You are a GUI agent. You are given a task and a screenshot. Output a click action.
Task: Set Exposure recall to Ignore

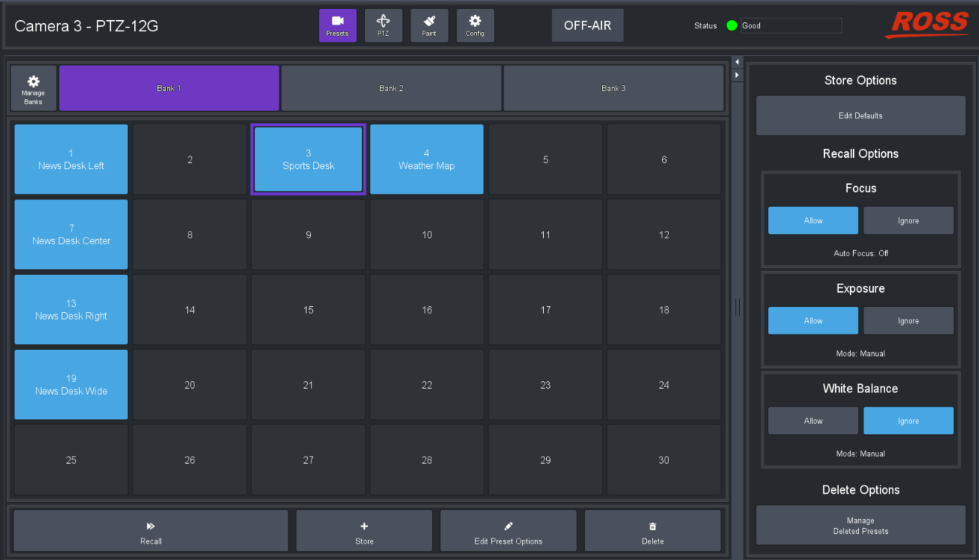908,320
